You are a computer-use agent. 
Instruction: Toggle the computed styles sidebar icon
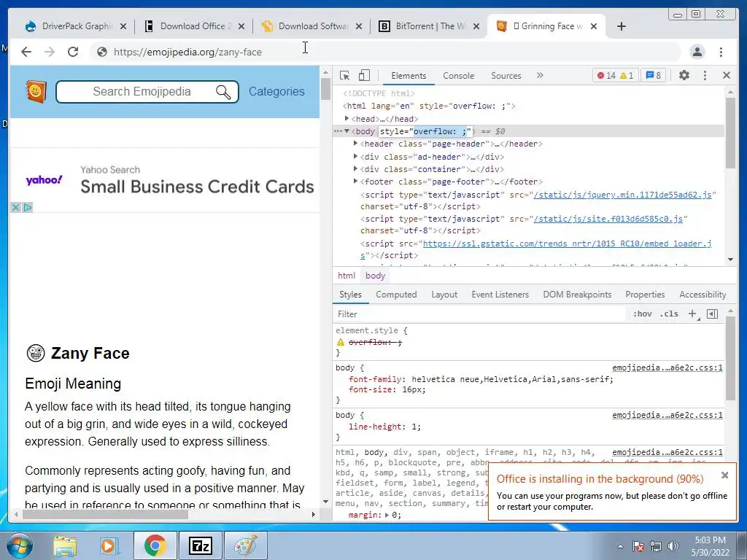click(x=712, y=314)
